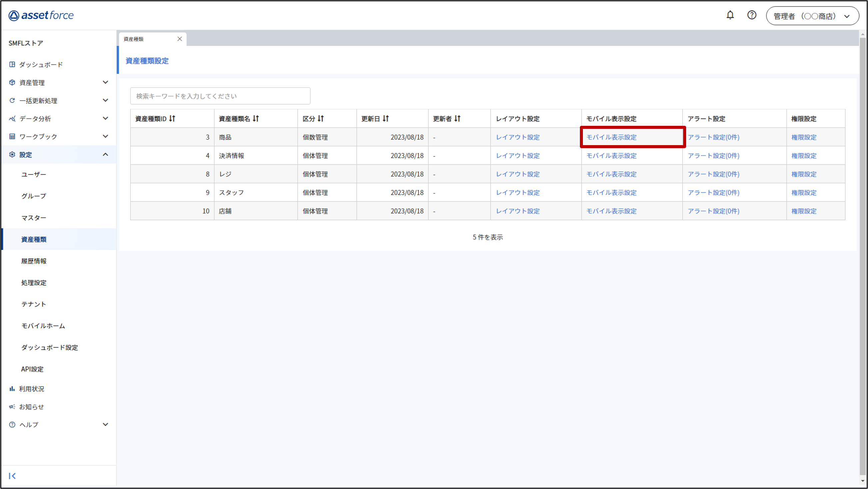The height and width of the screenshot is (489, 868).
Task: Open the ダッシュボード menu item
Action: click(40, 64)
